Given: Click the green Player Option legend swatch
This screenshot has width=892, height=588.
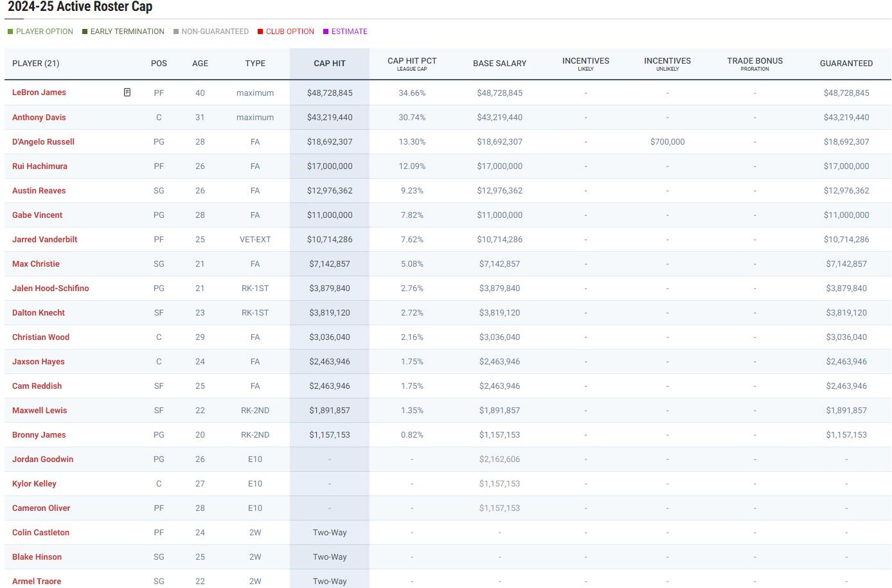Looking at the screenshot, I should (10, 31).
